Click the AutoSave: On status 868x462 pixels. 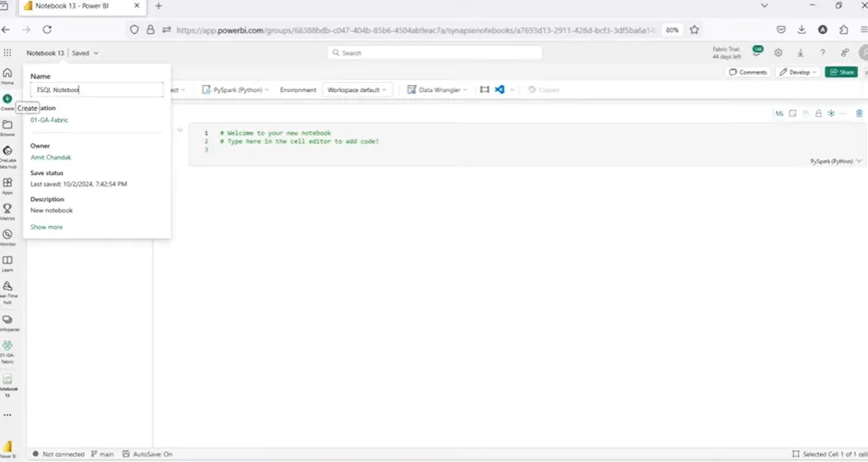148,455
